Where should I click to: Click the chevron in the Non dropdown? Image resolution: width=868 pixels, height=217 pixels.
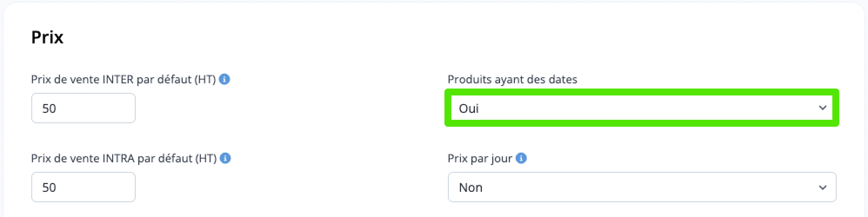822,187
